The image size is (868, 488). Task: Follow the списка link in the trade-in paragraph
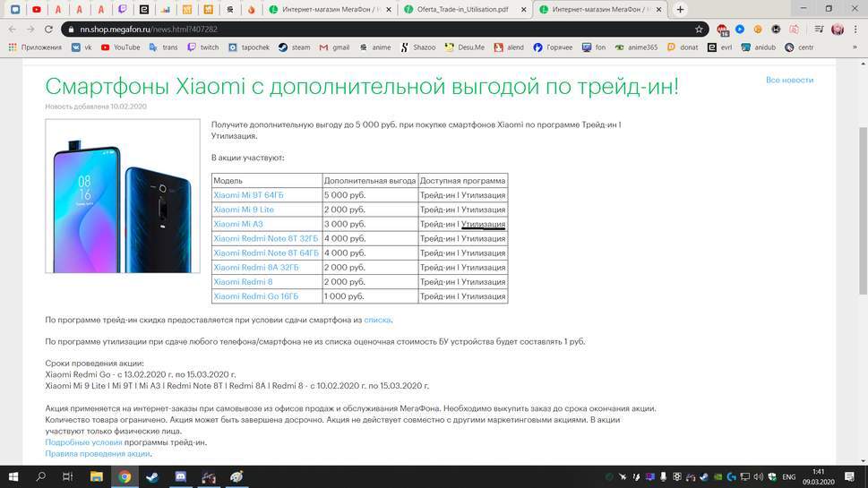[x=377, y=320]
